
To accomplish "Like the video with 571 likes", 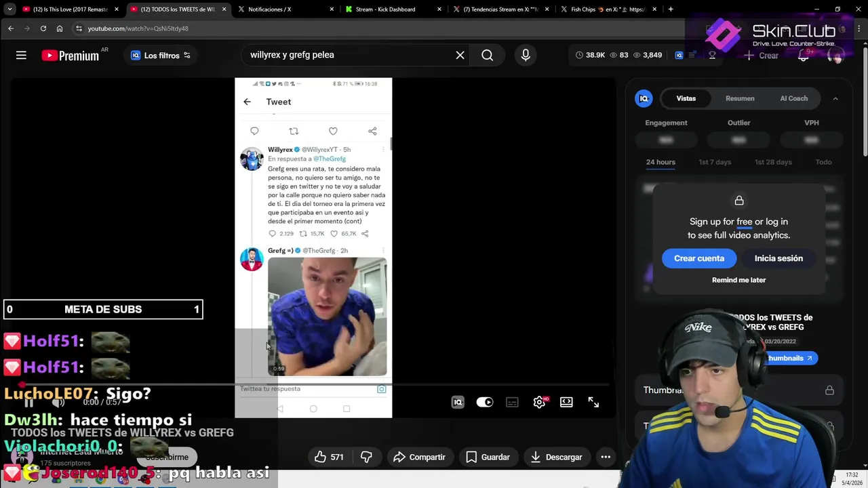I will click(x=329, y=457).
